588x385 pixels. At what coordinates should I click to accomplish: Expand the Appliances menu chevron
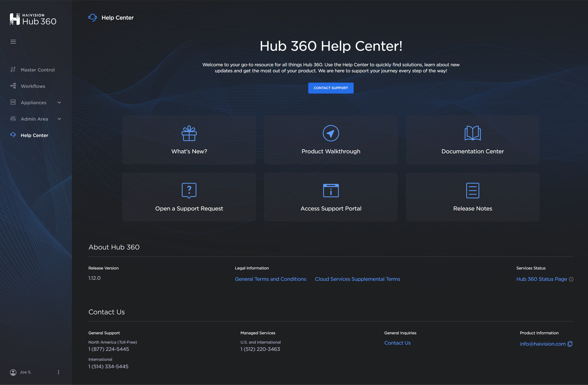point(59,103)
